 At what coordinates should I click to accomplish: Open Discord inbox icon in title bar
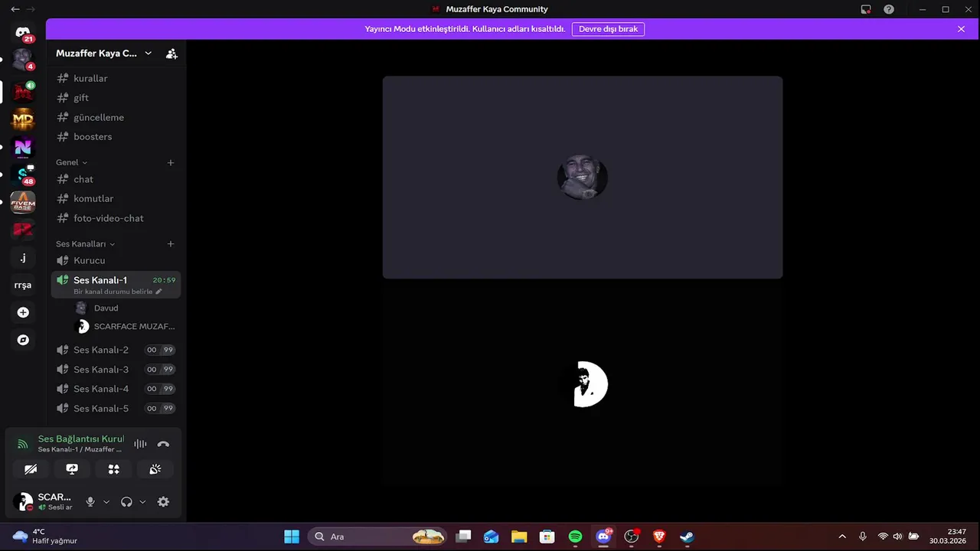tap(866, 9)
